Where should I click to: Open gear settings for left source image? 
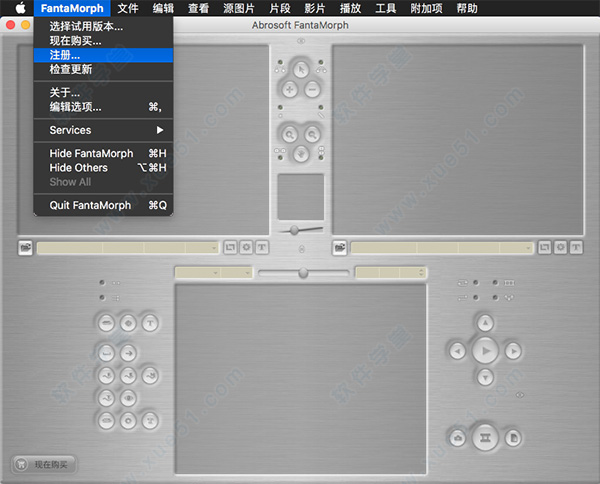pos(246,247)
